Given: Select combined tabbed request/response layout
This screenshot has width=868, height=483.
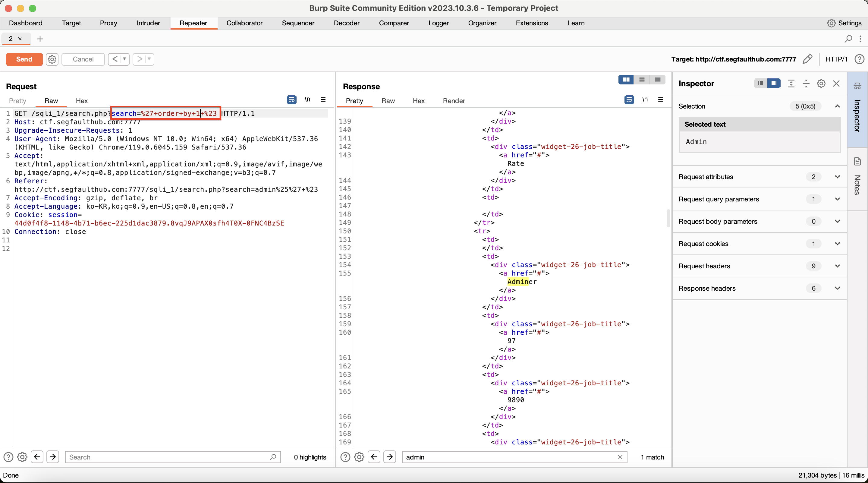Looking at the screenshot, I should 657,80.
